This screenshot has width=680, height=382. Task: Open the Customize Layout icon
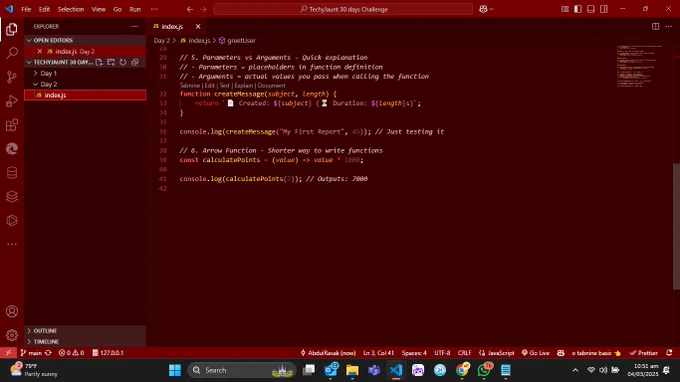click(x=565, y=9)
